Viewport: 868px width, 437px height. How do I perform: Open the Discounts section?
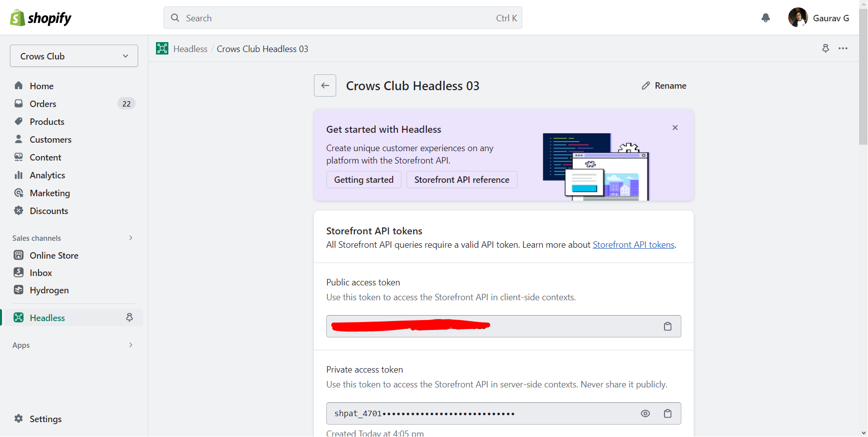coord(49,211)
